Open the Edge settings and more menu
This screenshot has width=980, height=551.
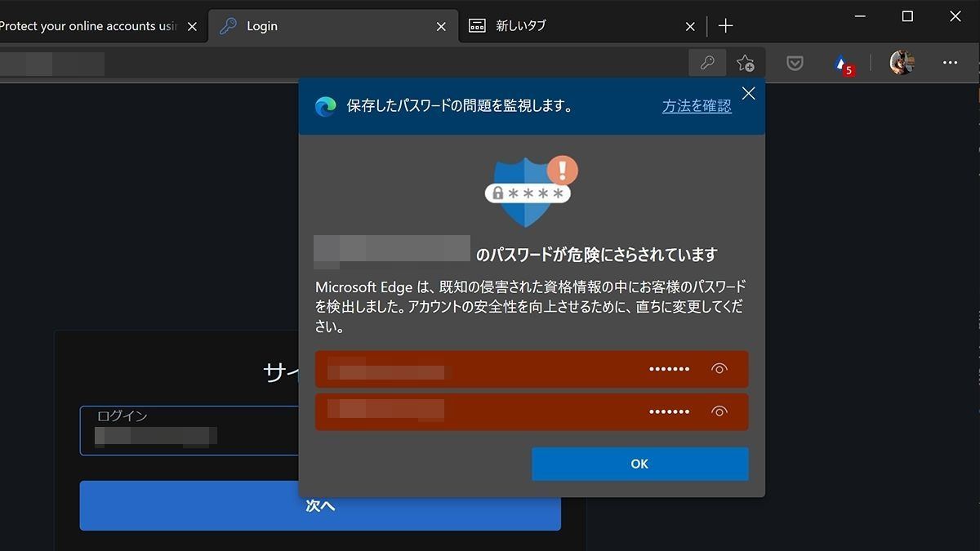[x=950, y=63]
